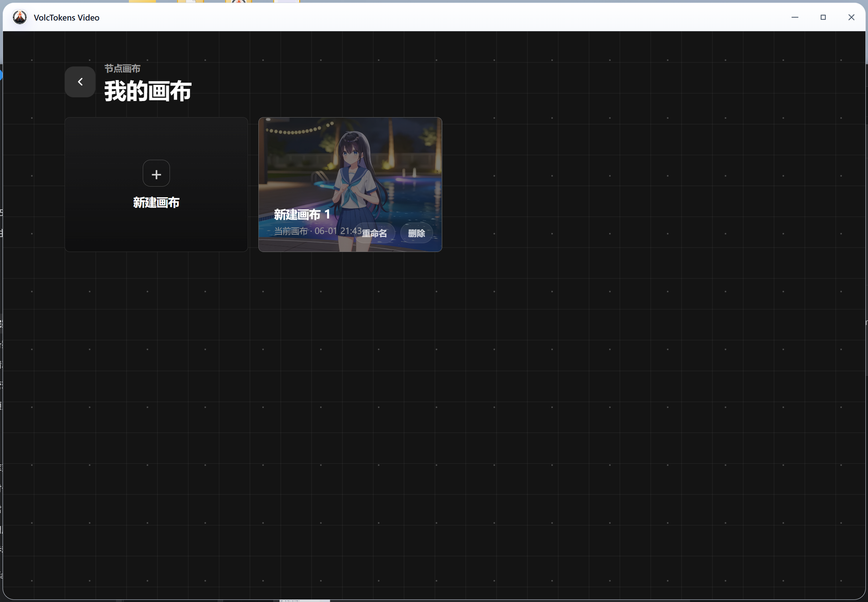The width and height of the screenshot is (868, 602).
Task: Maximize the VolcTokens Video window
Action: pos(823,17)
